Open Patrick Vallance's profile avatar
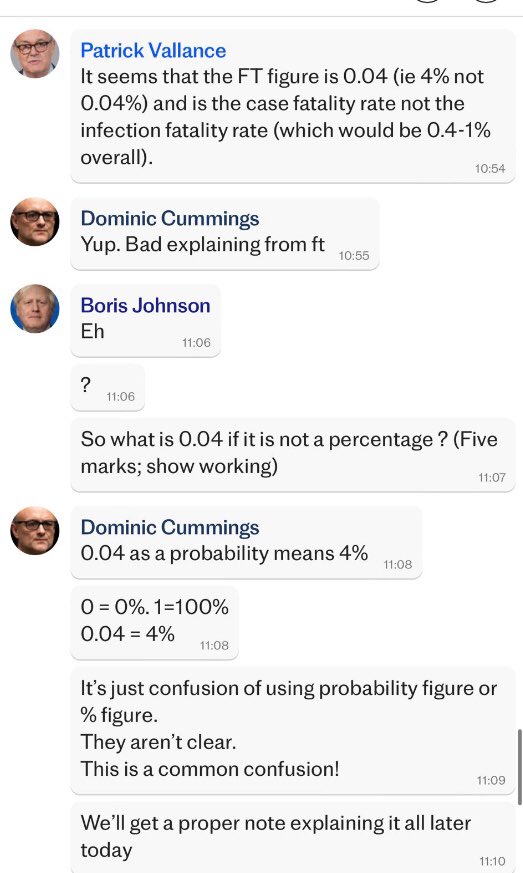This screenshot has width=523, height=873. coord(35,53)
